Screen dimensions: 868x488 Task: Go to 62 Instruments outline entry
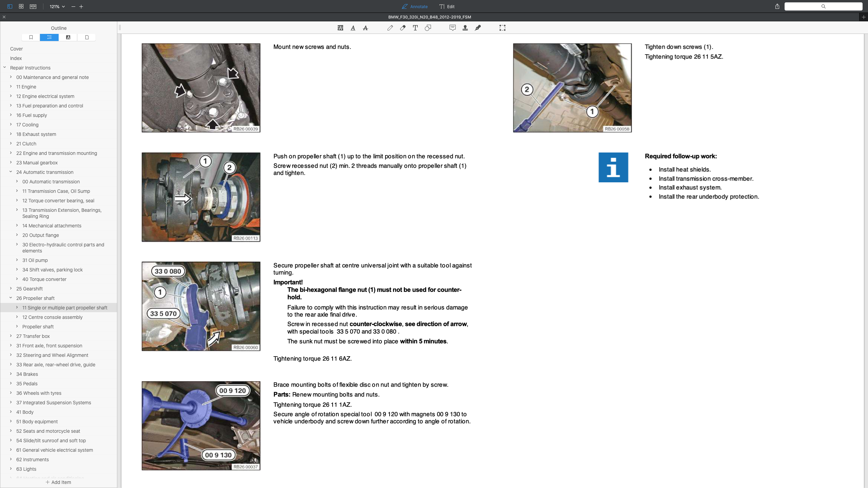33,460
